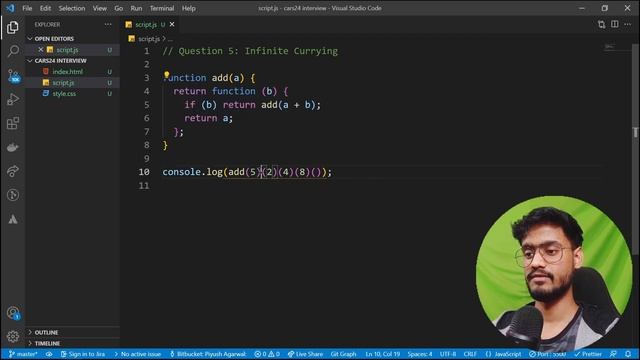This screenshot has height=360, width=640.
Task: Open the Selection menu
Action: click(x=72, y=8)
